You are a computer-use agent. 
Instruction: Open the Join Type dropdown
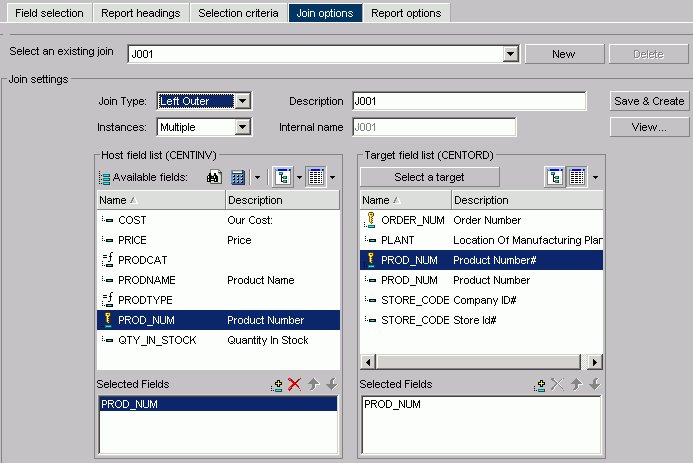click(x=243, y=101)
